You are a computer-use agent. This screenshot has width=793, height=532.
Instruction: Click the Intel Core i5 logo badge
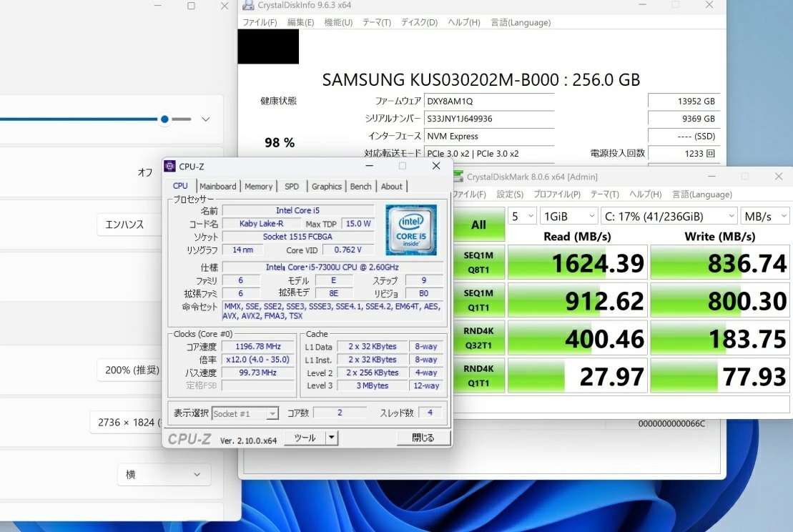410,230
